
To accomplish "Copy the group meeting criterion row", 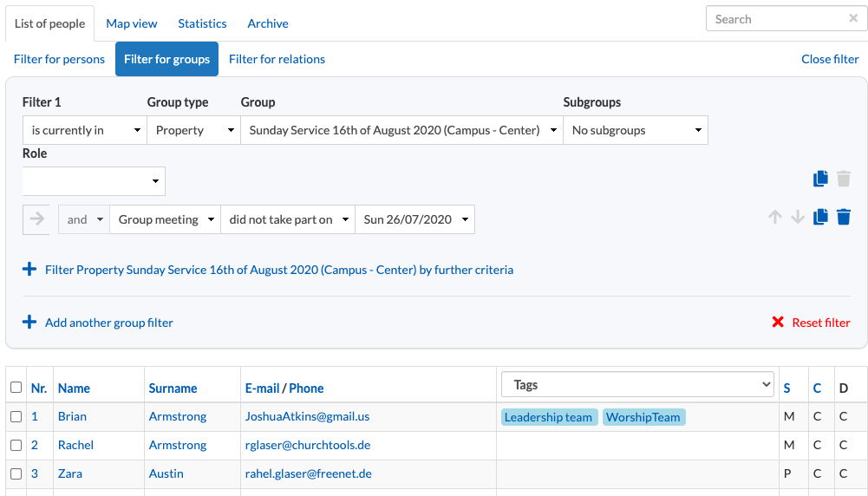I will point(820,217).
